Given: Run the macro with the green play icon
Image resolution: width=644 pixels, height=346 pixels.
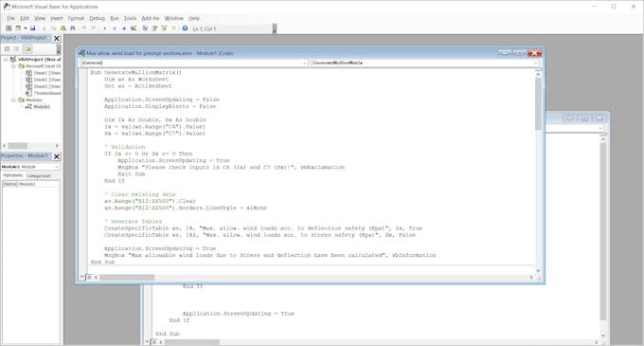Looking at the screenshot, I should [104, 28].
